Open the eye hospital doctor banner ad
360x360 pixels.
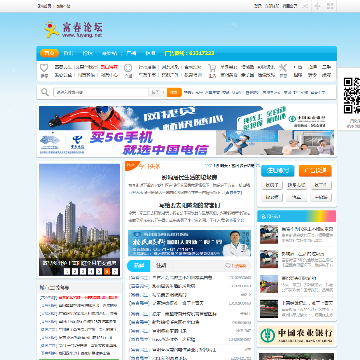[189, 243]
